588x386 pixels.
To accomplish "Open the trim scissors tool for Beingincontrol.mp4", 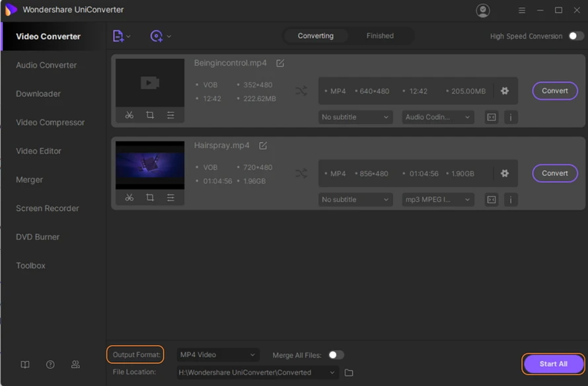I will [129, 115].
